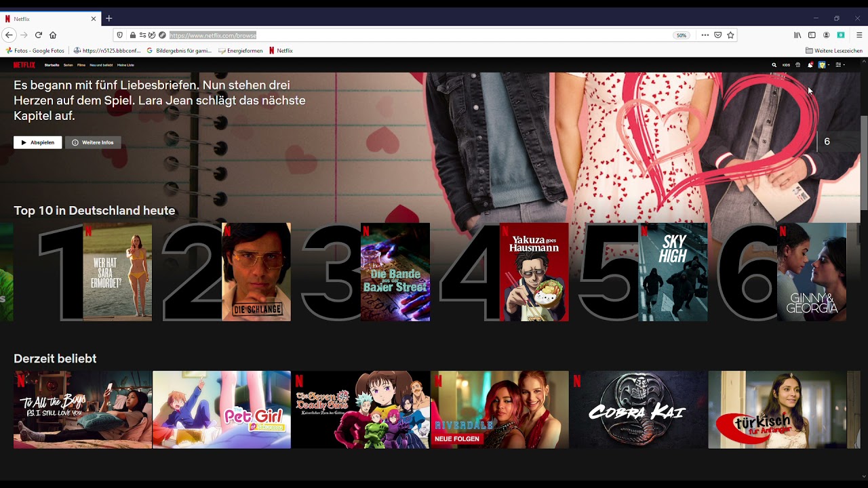
Task: Open Netflix search with the magnifier icon
Action: (x=774, y=65)
